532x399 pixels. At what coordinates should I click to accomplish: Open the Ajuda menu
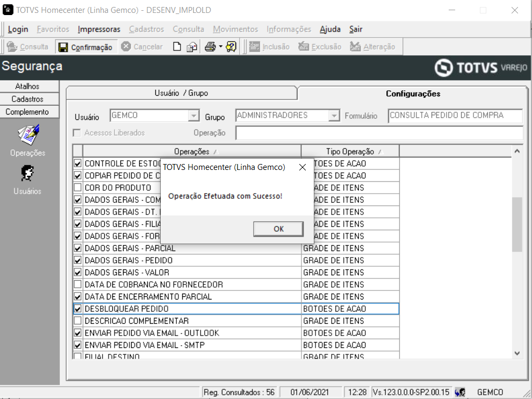tap(330, 29)
